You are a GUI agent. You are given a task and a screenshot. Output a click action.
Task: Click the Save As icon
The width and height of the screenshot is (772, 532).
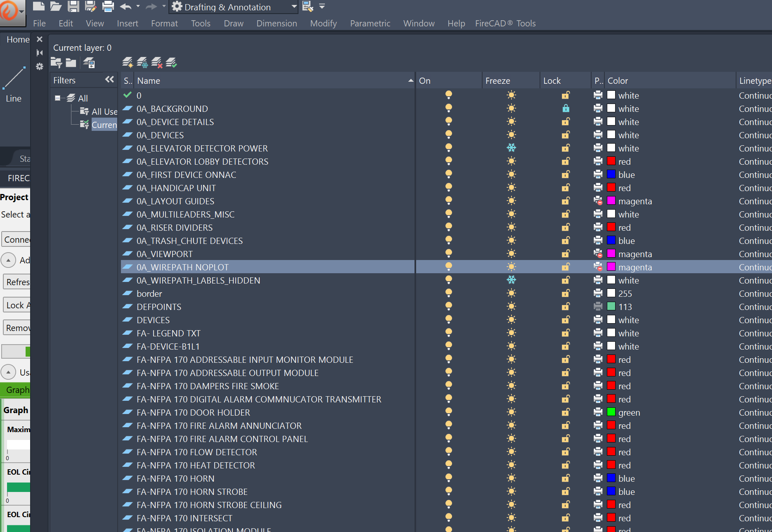[90, 6]
